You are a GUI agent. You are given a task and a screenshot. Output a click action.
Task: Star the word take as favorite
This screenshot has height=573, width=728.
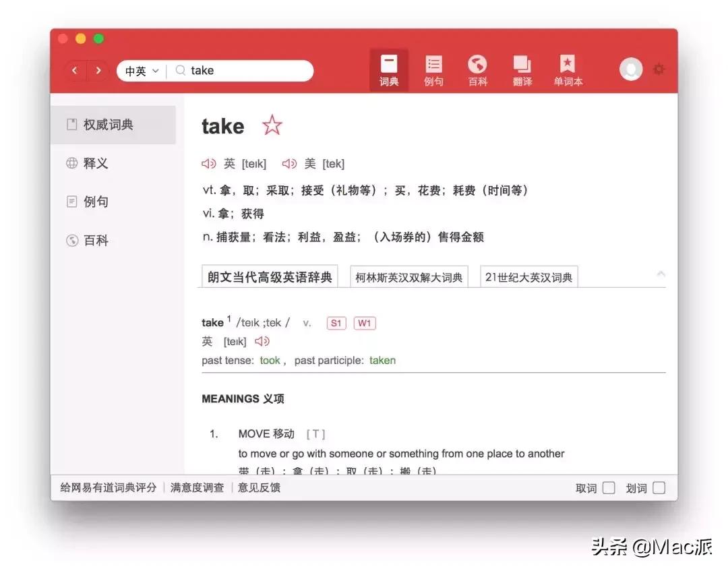272,125
